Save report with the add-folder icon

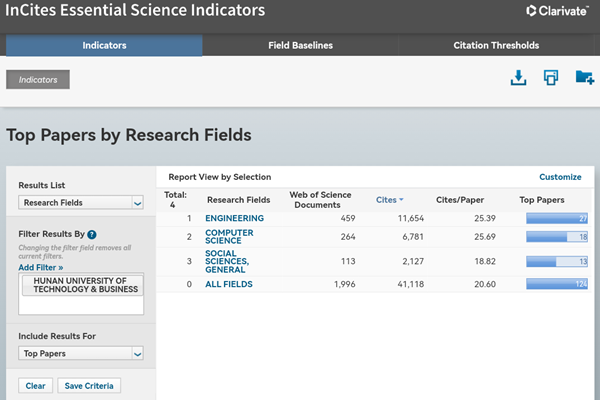(585, 78)
